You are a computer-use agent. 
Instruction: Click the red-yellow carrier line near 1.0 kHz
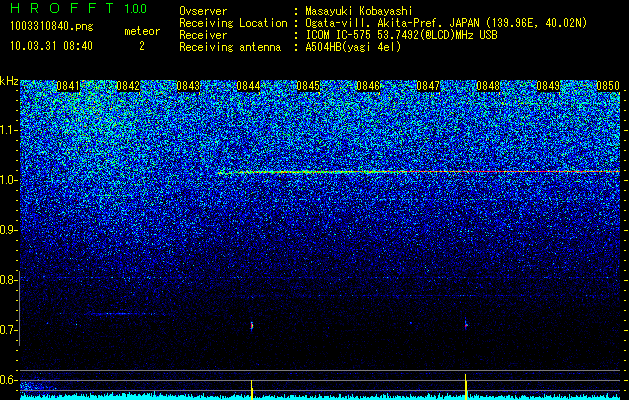(x=419, y=172)
